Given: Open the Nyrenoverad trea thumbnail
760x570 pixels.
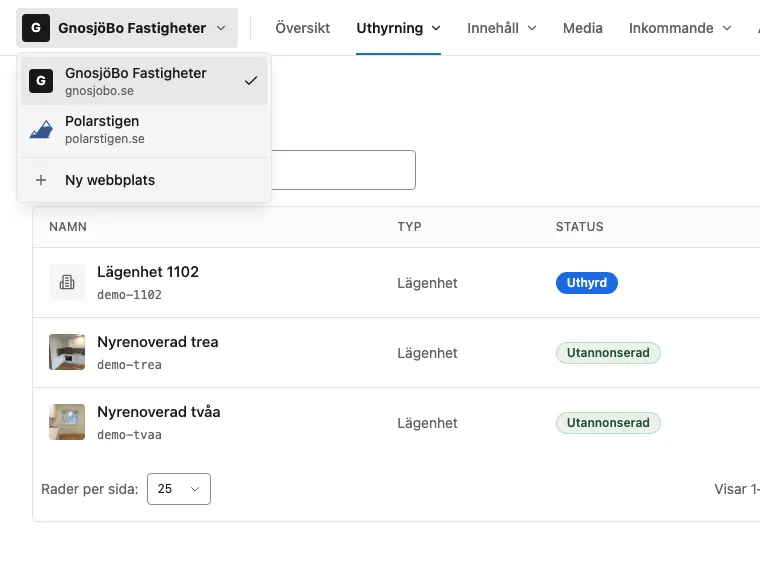Looking at the screenshot, I should click(67, 352).
